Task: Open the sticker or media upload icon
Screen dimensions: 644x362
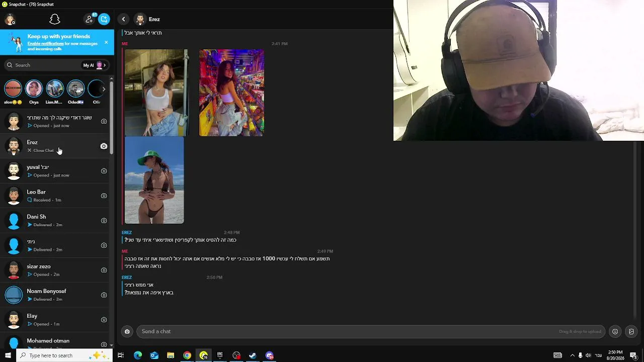Action: click(631, 331)
